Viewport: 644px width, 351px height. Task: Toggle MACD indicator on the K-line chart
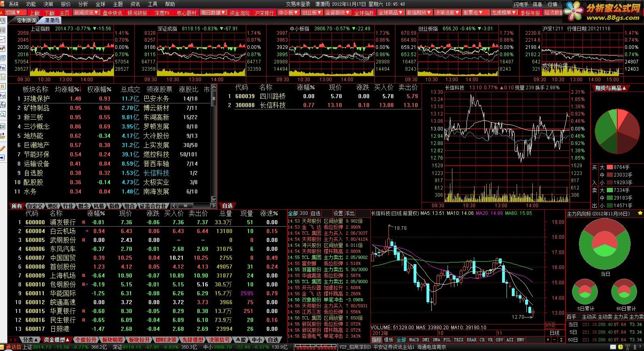point(414,340)
